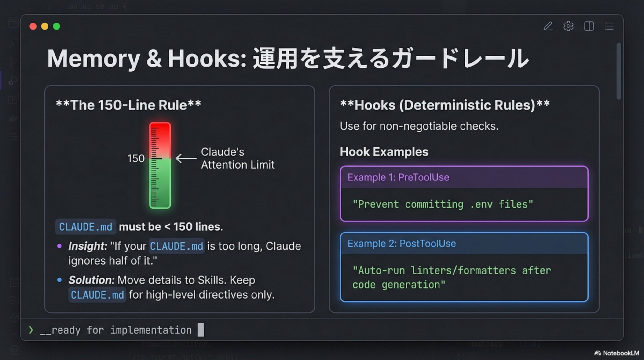Viewport: 644px width, 360px height.
Task: Open the faint search icon in sidebar
Action: pyautogui.click(x=14, y=43)
